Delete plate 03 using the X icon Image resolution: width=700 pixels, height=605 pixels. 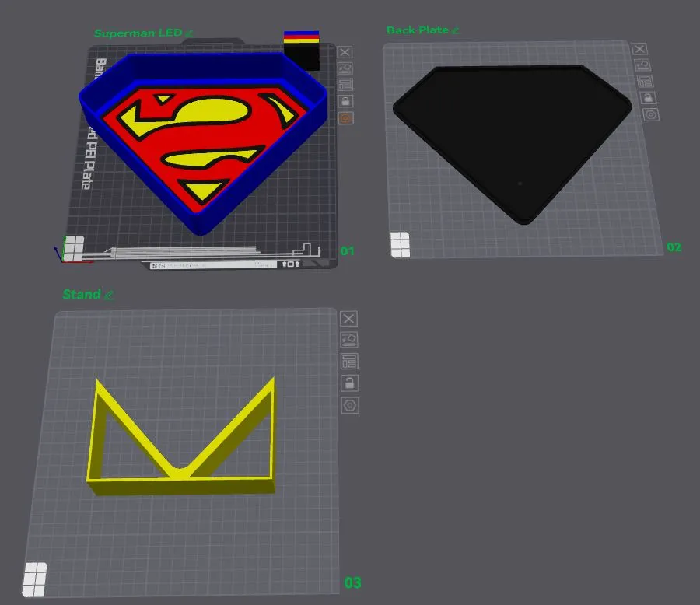click(x=348, y=319)
